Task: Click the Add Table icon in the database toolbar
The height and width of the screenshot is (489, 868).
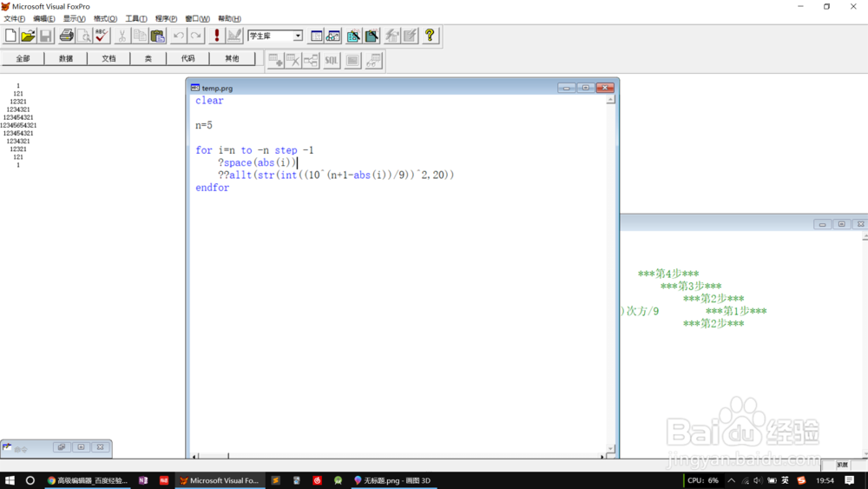Action: tap(276, 60)
